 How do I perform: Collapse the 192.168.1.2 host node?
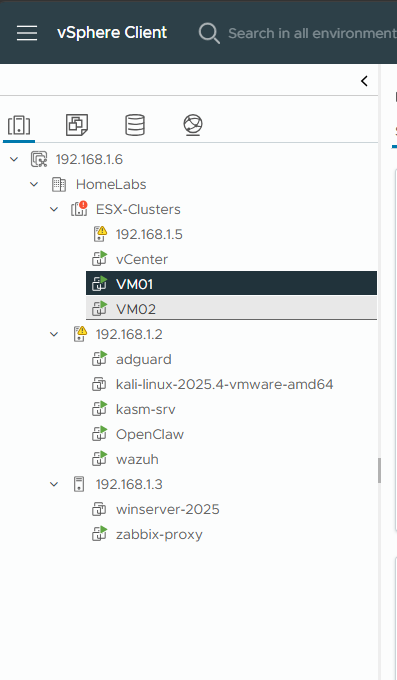(x=54, y=334)
